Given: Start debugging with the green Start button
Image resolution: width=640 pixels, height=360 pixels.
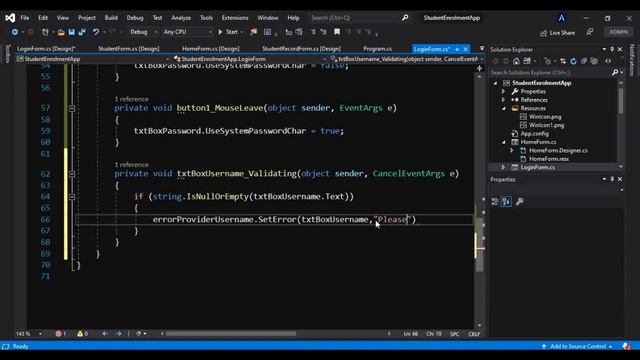Looking at the screenshot, I should pyautogui.click(x=228, y=32).
